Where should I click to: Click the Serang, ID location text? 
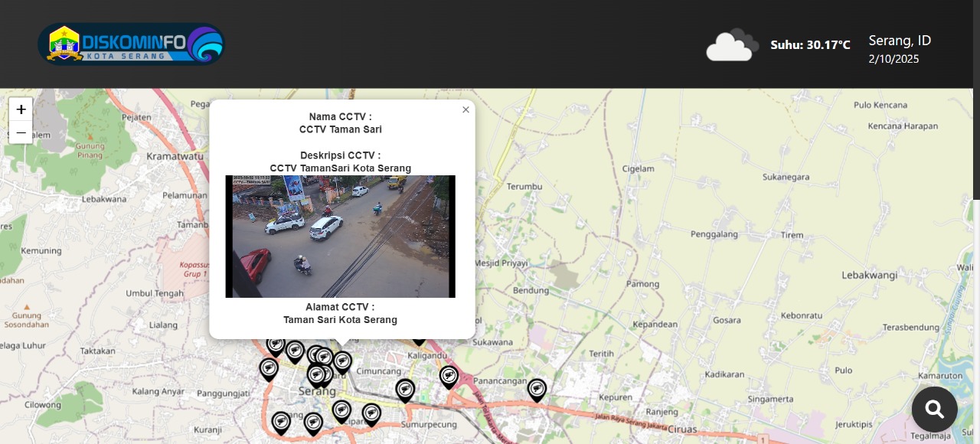[900, 41]
